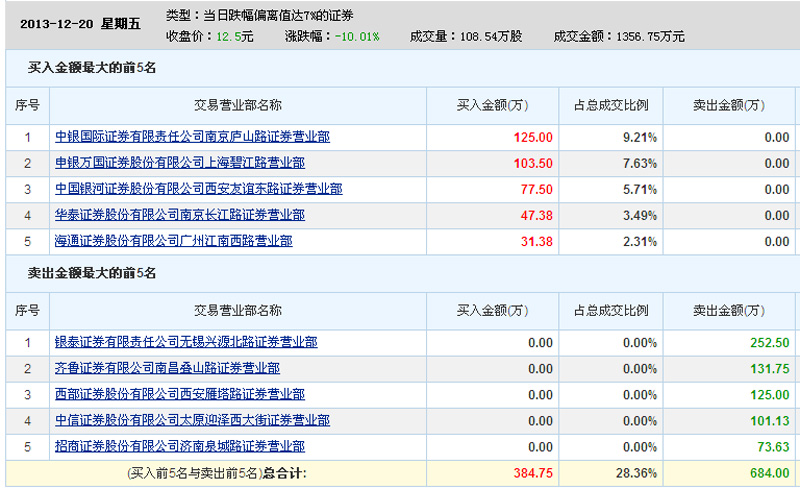
Task: Click the 卖出金额最大的前5名 section heading
Action: click(92, 273)
